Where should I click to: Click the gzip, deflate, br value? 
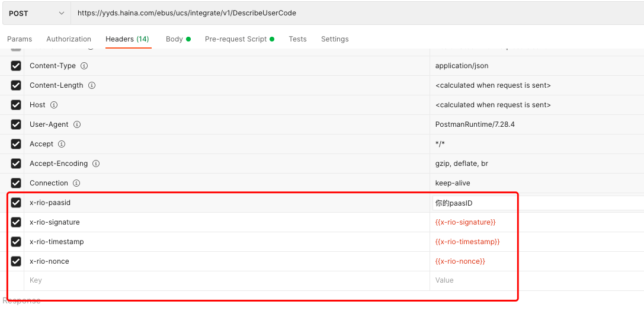[462, 164]
